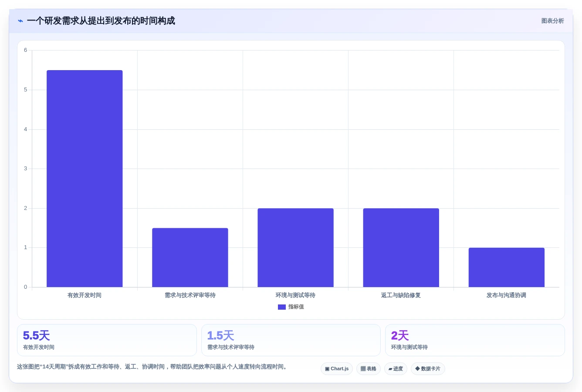Select the 发布与沟通协调 bar in chart
Viewport: 582px width, 392px height.
pyautogui.click(x=506, y=267)
